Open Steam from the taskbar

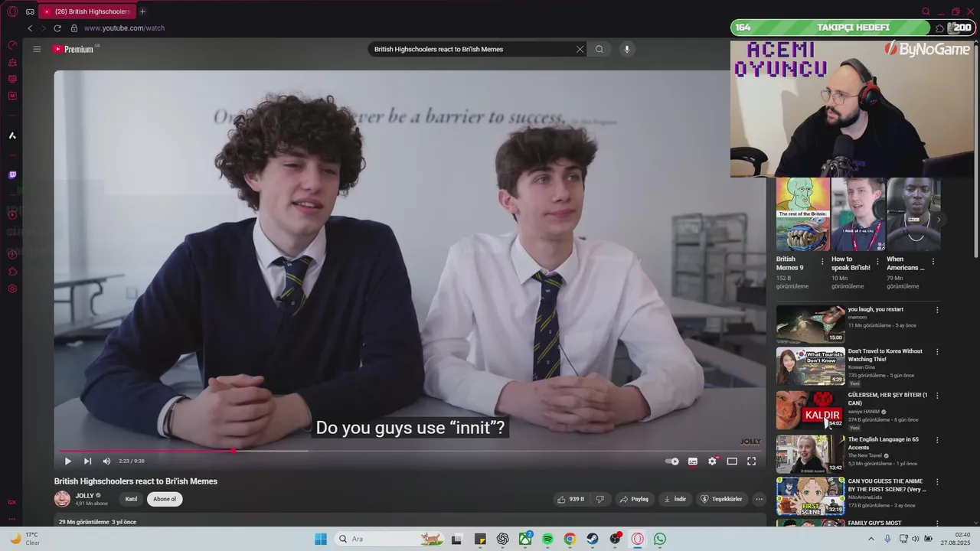point(593,539)
